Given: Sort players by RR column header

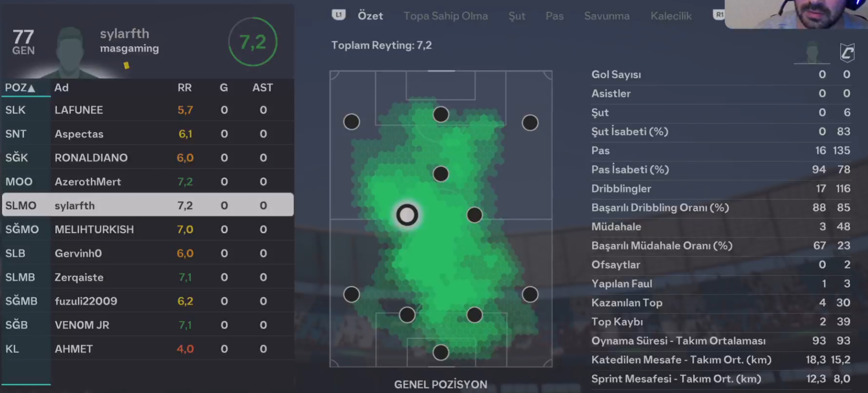Looking at the screenshot, I should pos(184,88).
